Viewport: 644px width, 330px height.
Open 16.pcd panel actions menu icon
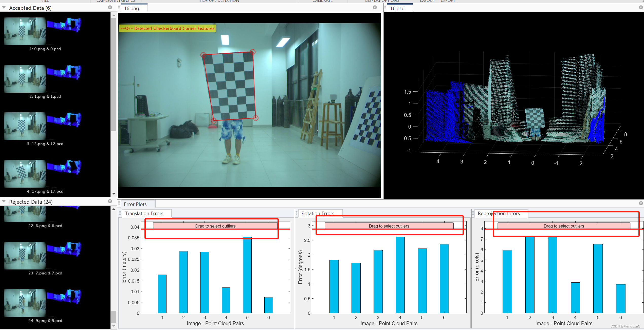point(641,8)
